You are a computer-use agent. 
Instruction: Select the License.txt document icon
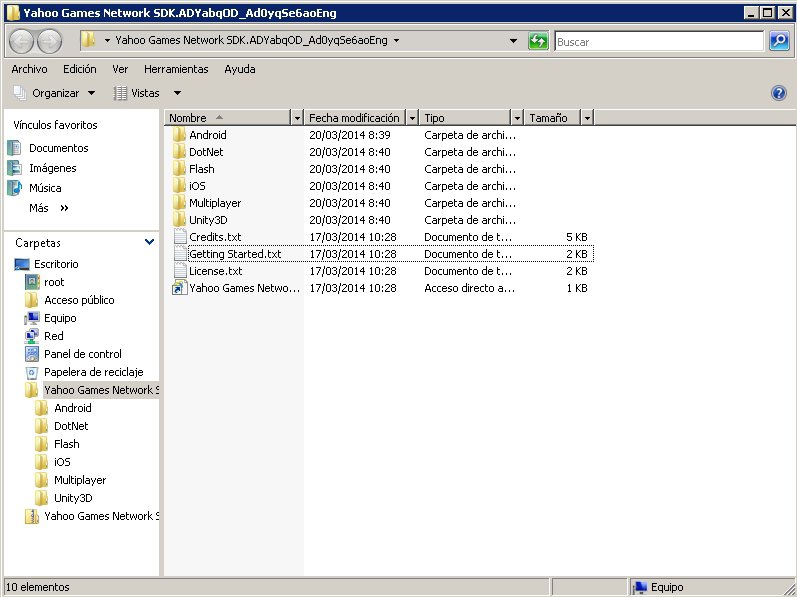click(x=179, y=271)
